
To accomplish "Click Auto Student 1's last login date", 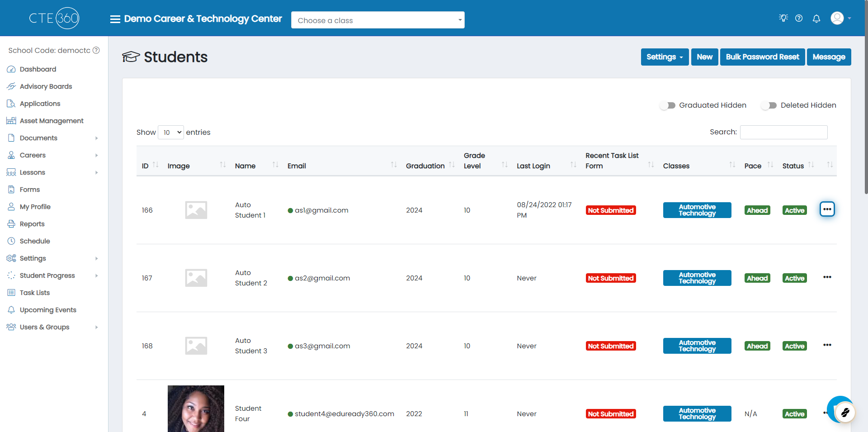I will point(544,210).
